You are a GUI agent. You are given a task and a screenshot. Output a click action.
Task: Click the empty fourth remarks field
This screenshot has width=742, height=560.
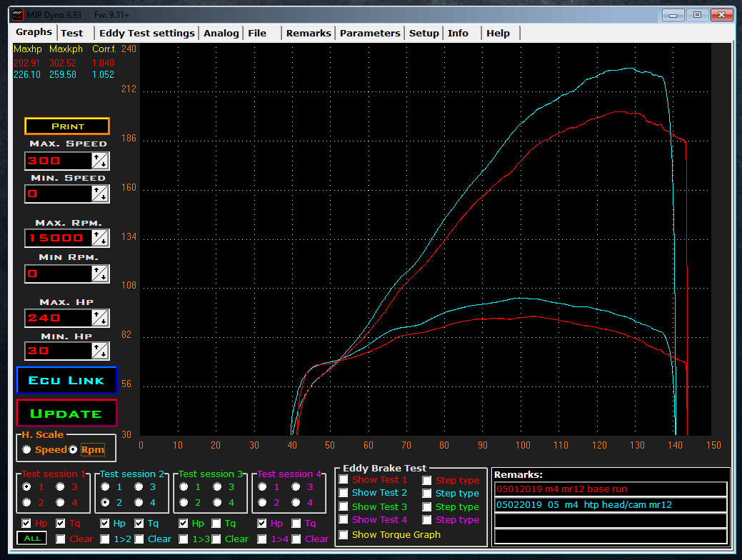(x=611, y=536)
